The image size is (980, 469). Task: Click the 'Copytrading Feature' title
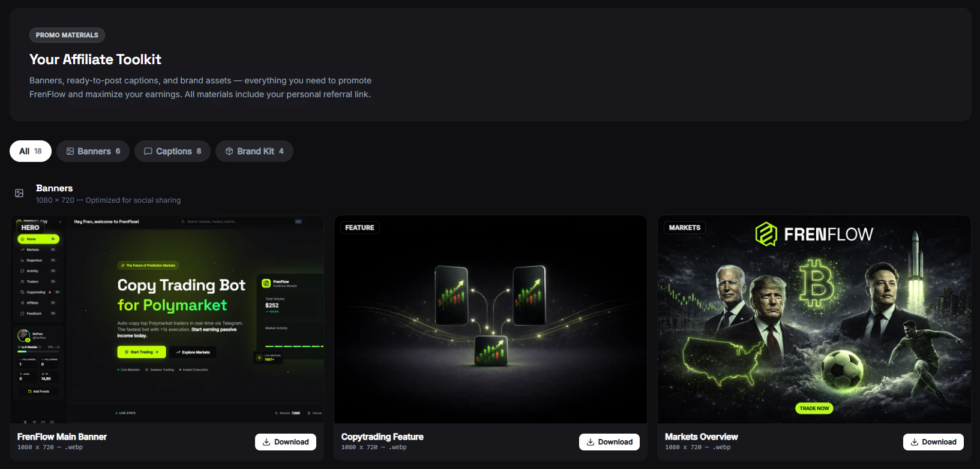382,437
